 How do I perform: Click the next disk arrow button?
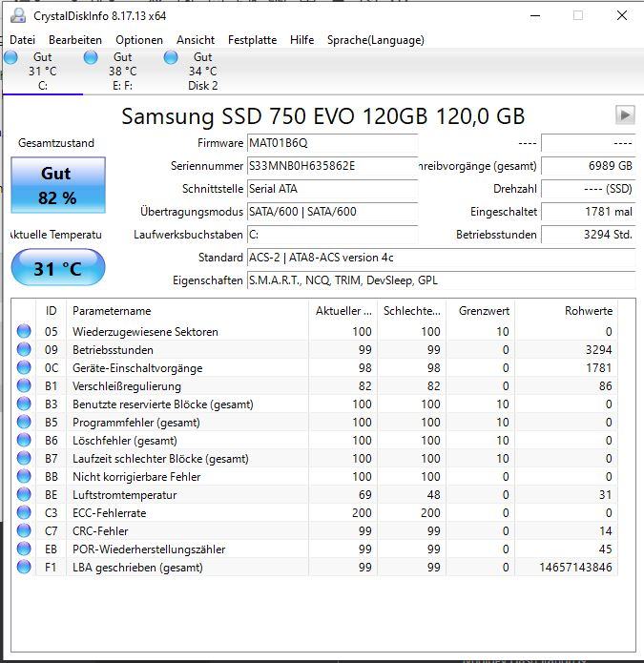coord(625,115)
